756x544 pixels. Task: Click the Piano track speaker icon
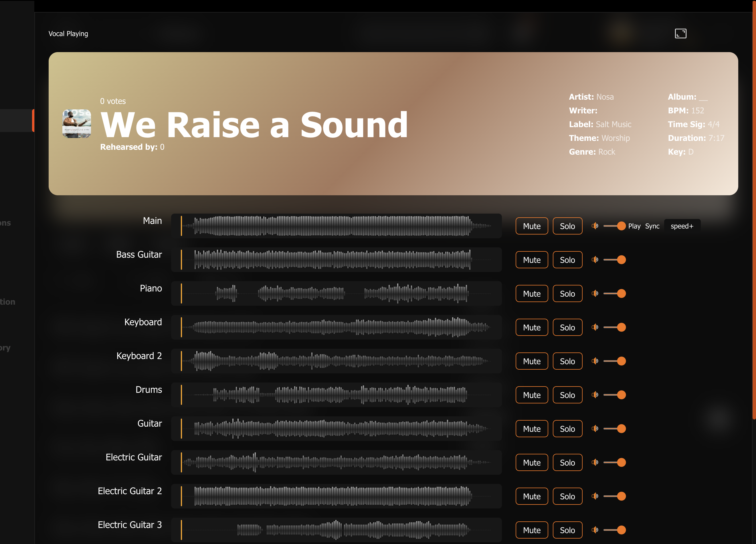click(595, 293)
